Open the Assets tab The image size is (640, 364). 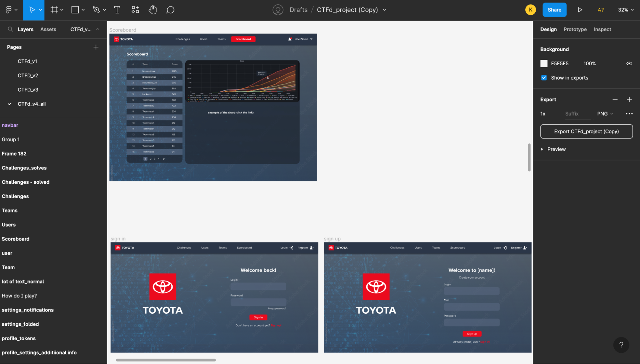(48, 29)
